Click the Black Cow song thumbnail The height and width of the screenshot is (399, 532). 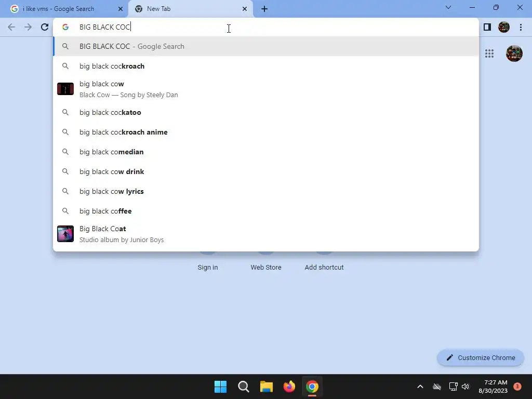pos(65,89)
